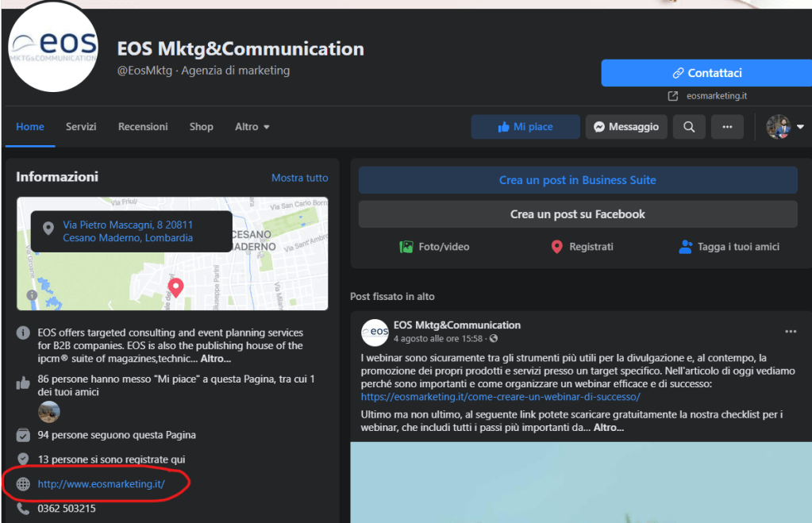Screen dimensions: 812x523
Task: Open the three-dots page options menu
Action: (x=727, y=127)
